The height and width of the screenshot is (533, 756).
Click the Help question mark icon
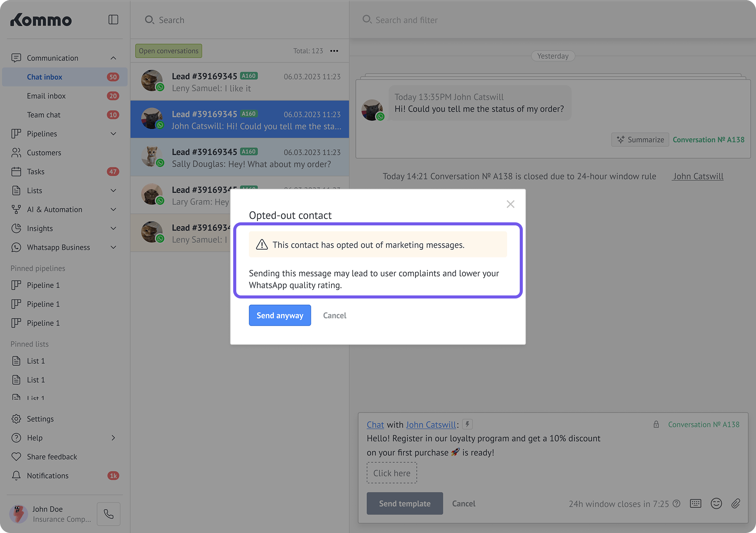click(x=16, y=438)
